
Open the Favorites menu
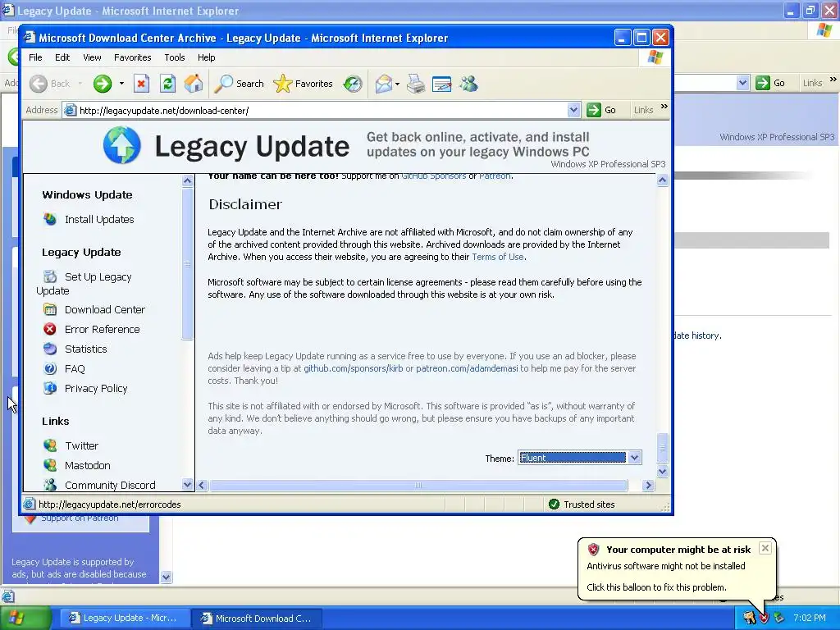[132, 57]
